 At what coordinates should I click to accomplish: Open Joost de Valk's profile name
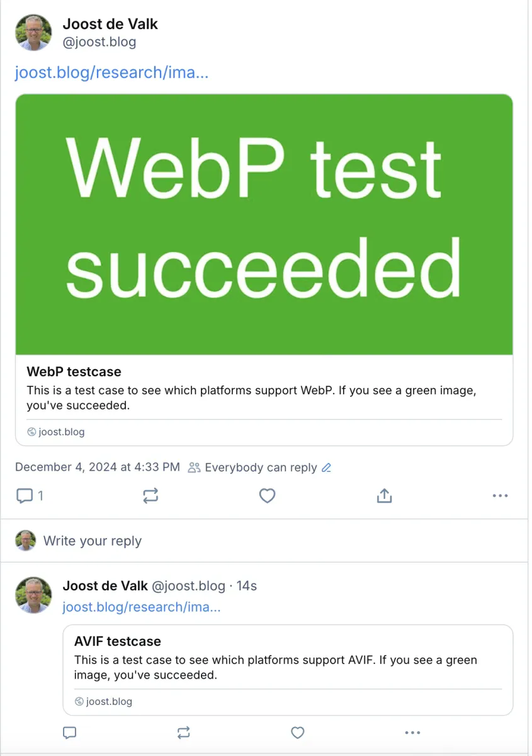[110, 24]
